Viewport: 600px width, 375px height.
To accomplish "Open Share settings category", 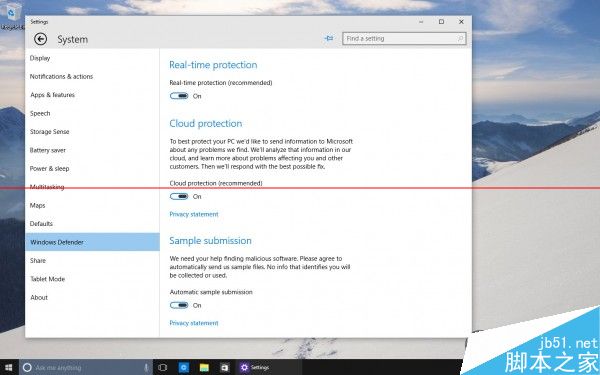I will pos(92,260).
